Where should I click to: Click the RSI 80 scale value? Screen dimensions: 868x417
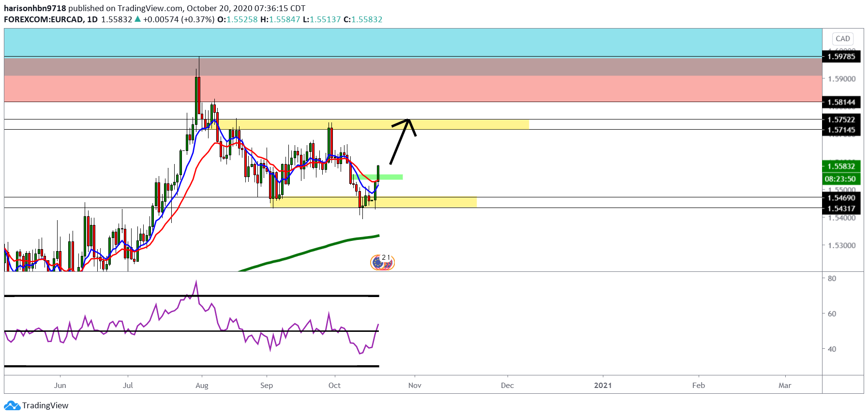(832, 279)
